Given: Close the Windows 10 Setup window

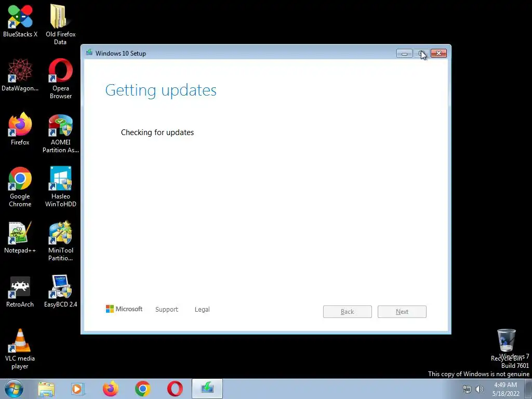Looking at the screenshot, I should click(438, 54).
